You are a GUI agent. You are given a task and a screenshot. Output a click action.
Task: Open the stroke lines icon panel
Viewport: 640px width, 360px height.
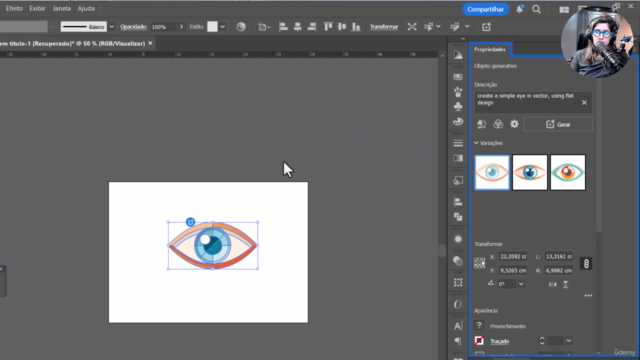pos(458,143)
